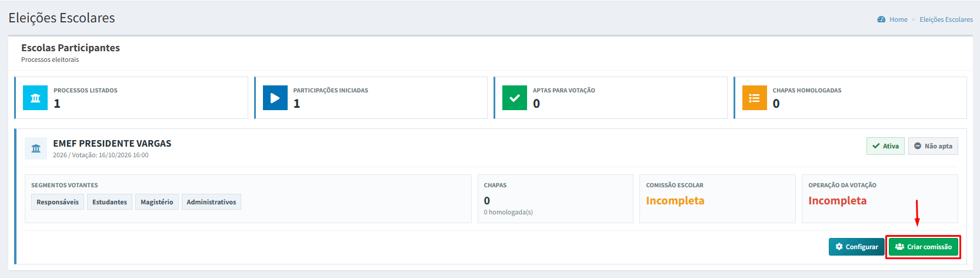
Task: Click the Eleições Escolares page title
Action: tap(62, 18)
